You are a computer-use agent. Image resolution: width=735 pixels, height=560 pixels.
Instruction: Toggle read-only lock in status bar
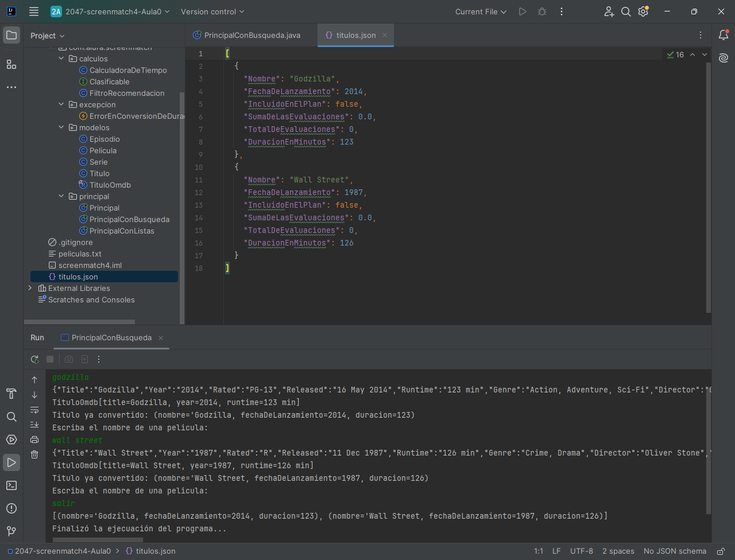coord(721,551)
